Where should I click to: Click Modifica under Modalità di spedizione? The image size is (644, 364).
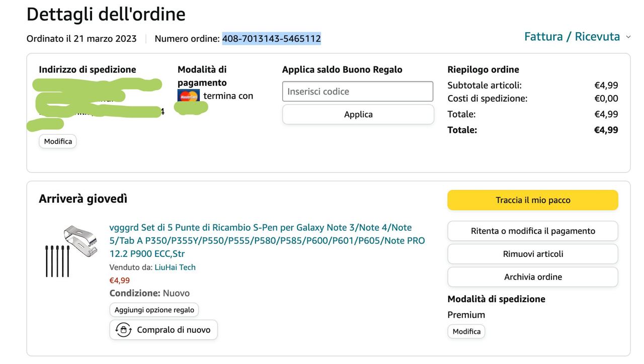click(x=466, y=331)
